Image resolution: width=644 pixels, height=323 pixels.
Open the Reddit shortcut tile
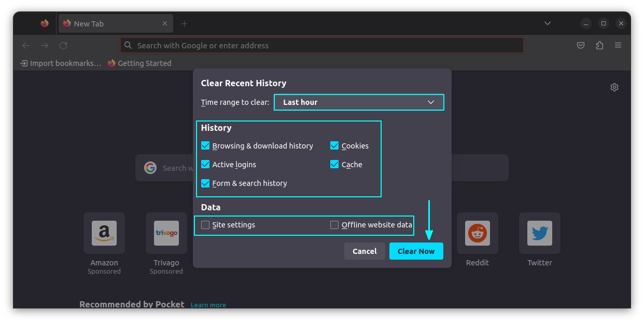[x=477, y=233]
